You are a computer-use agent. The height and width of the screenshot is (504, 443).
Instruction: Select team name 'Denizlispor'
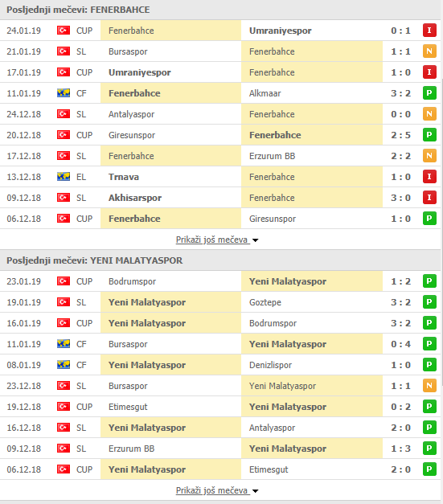[270, 365]
